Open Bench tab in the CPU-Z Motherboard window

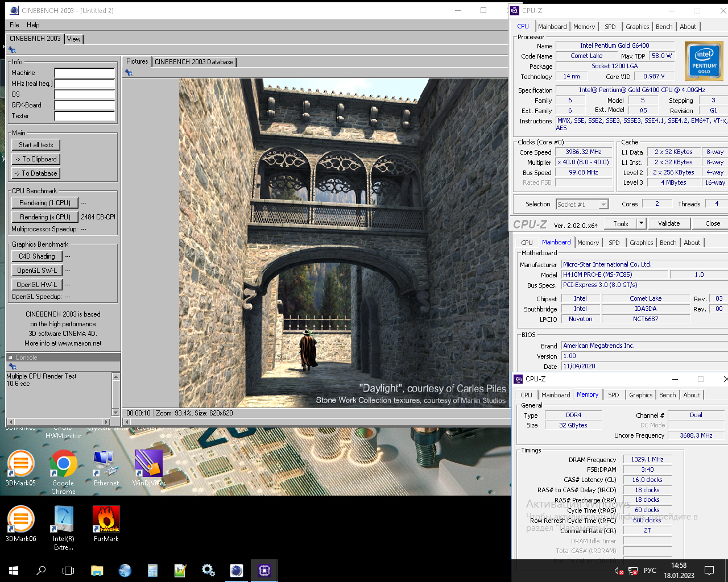668,243
